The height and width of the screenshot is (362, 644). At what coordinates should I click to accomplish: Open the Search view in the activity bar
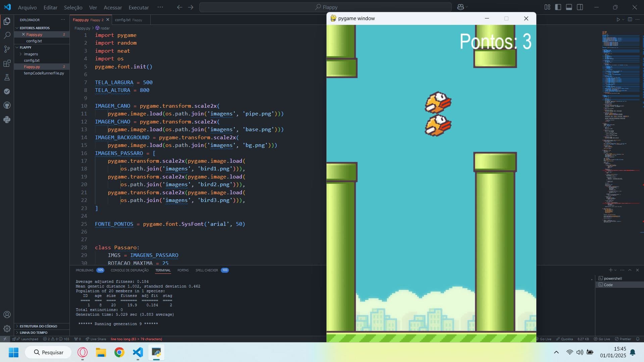(x=7, y=35)
